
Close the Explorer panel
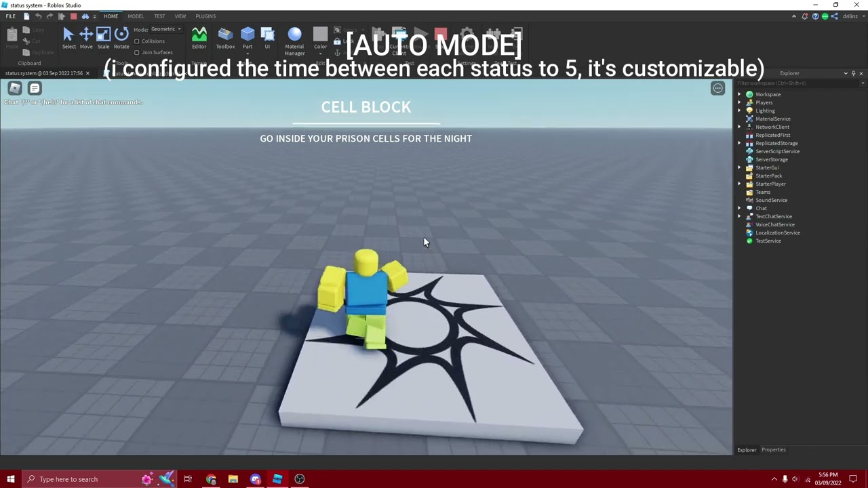tap(861, 73)
